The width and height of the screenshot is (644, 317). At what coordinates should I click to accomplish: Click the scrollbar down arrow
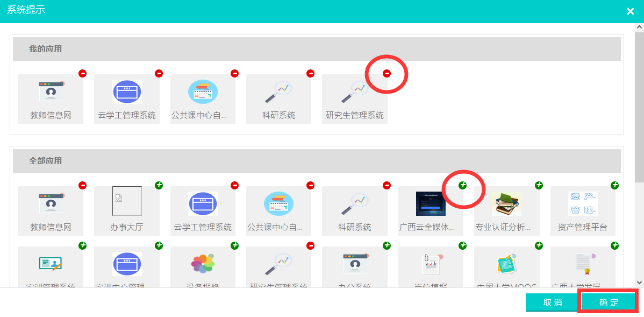coord(639,282)
